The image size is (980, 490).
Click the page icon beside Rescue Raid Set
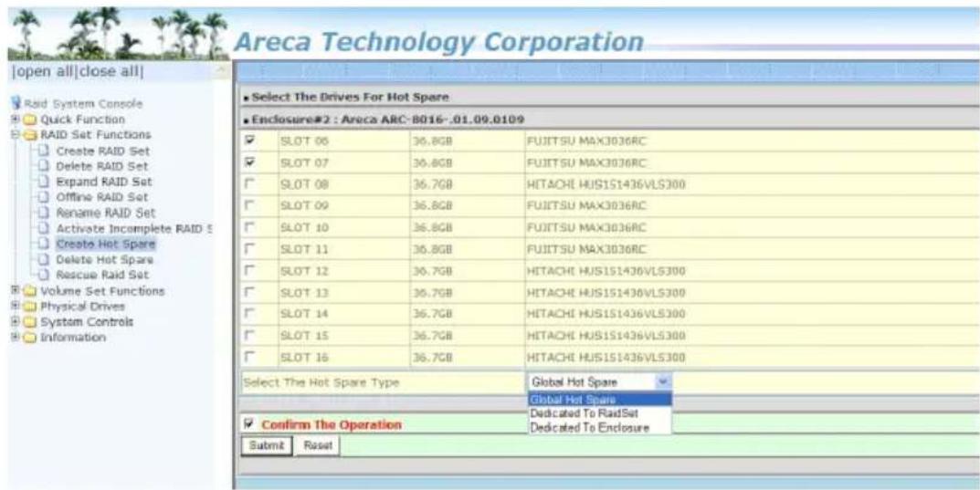click(43, 274)
